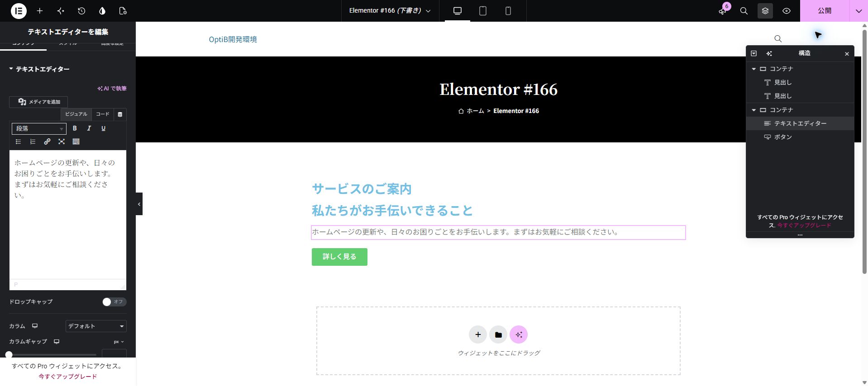Click the AIで執筆 link
868x386 pixels.
[x=112, y=89]
